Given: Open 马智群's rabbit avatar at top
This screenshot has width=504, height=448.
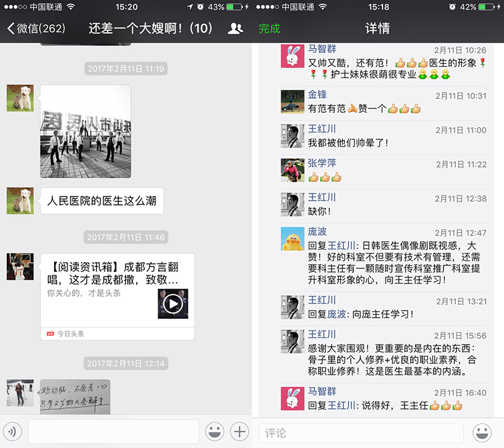Looking at the screenshot, I should (292, 57).
